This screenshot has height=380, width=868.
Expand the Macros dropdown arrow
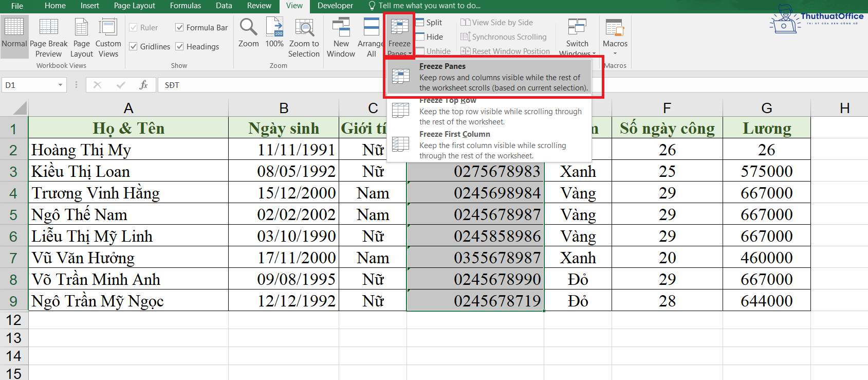coord(615,53)
